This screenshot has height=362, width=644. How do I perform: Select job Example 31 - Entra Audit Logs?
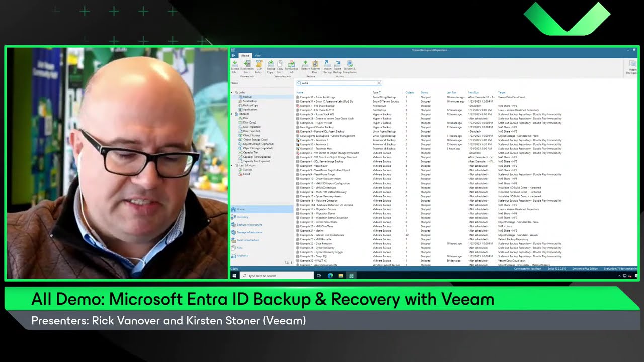click(x=315, y=97)
